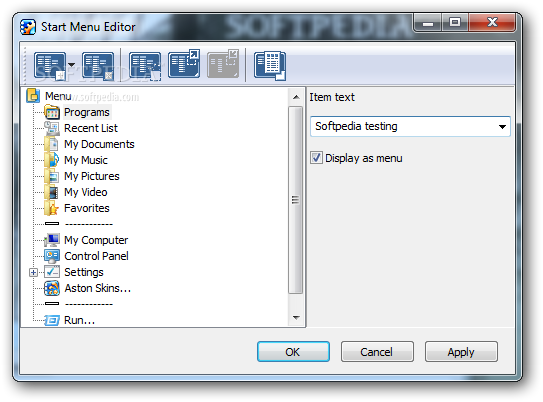
Task: Click the tree scrollbar down arrow
Action: [296, 318]
